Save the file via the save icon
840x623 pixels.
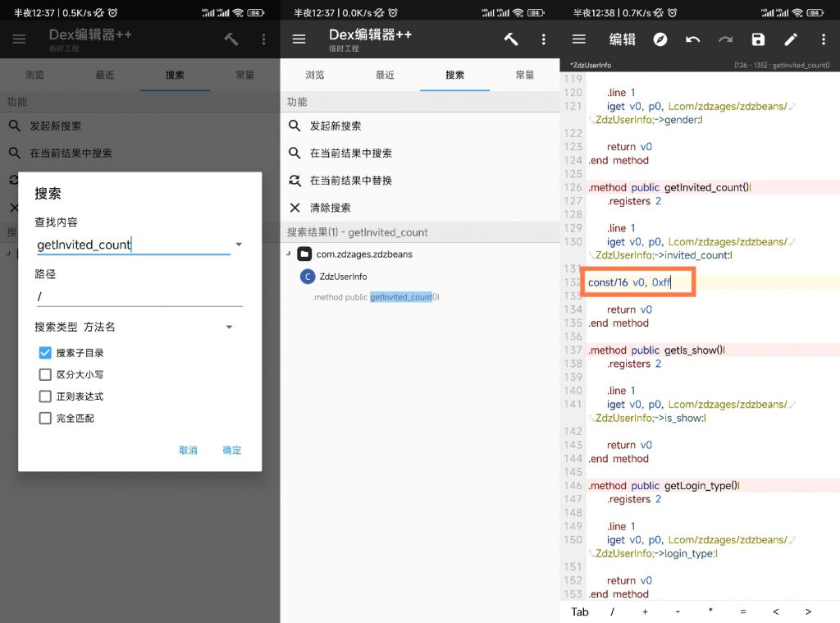[x=757, y=39]
